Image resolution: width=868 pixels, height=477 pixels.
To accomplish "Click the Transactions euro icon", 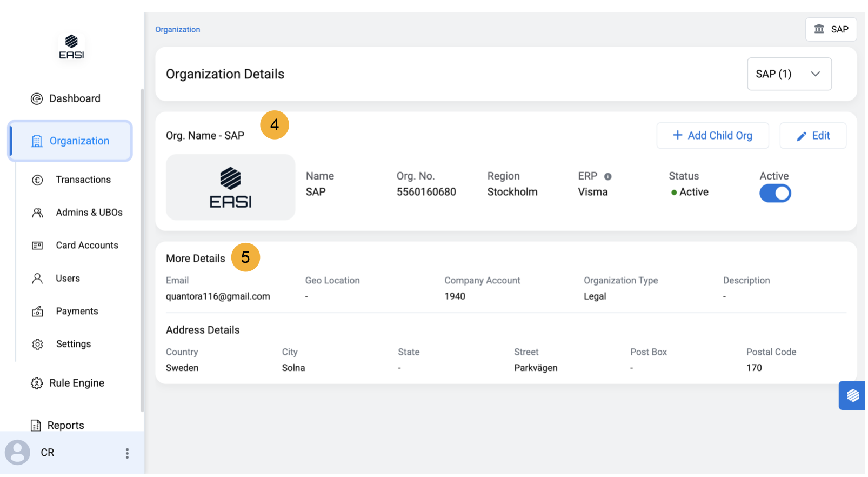I will 37,180.
